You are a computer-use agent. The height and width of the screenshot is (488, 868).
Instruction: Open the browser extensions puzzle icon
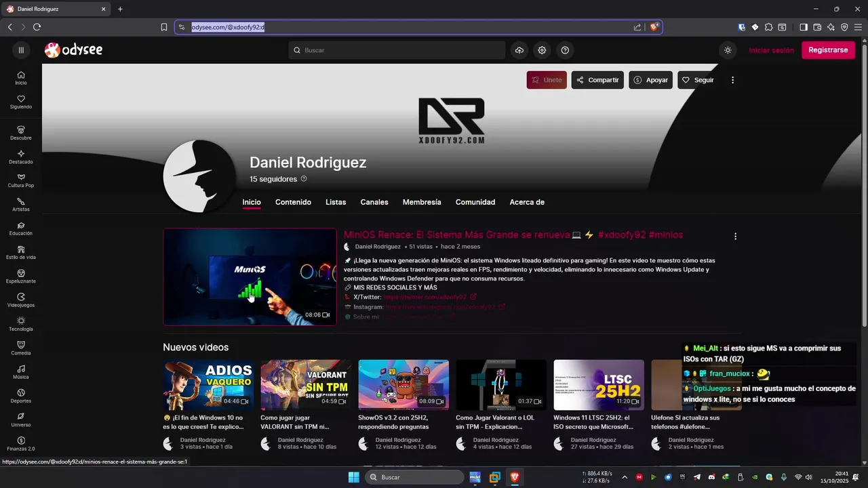click(x=768, y=27)
